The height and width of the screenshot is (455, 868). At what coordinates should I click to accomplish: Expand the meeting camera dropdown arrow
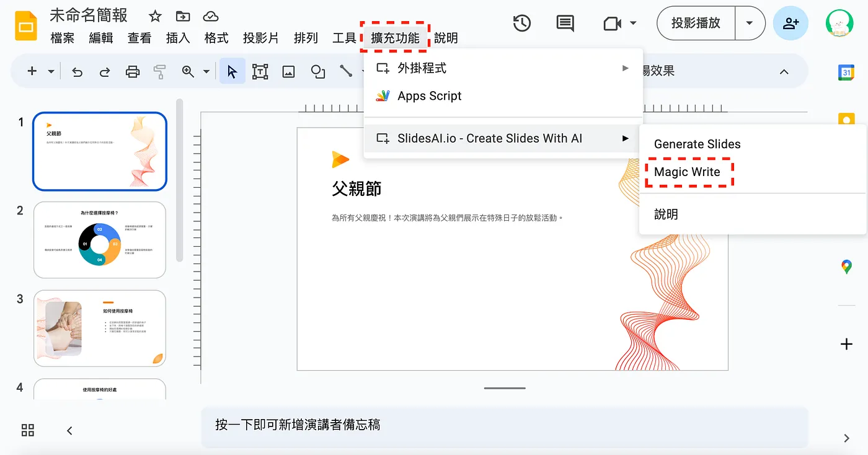click(x=633, y=24)
